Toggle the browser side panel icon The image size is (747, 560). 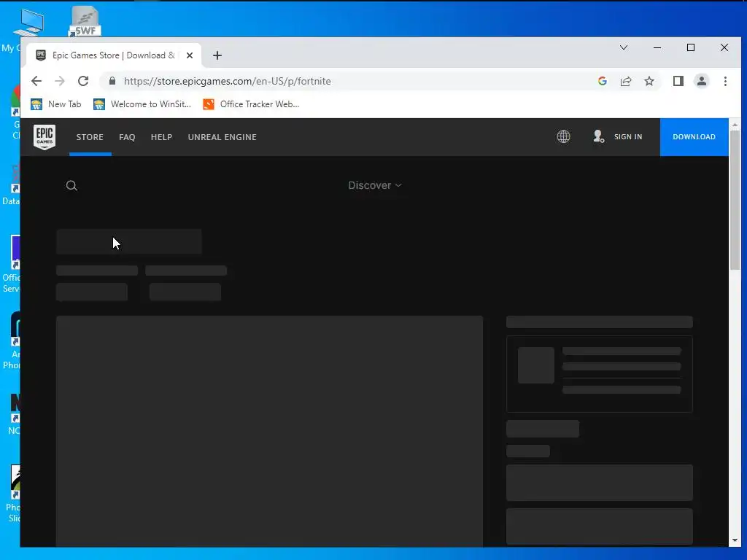tap(678, 81)
